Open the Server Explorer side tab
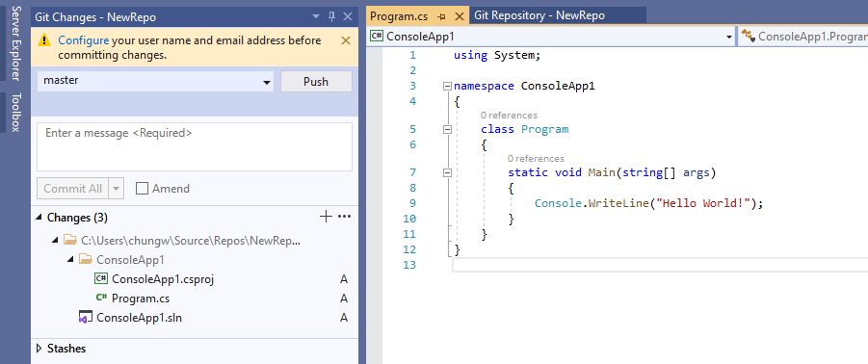The image size is (868, 364). pos(15,43)
